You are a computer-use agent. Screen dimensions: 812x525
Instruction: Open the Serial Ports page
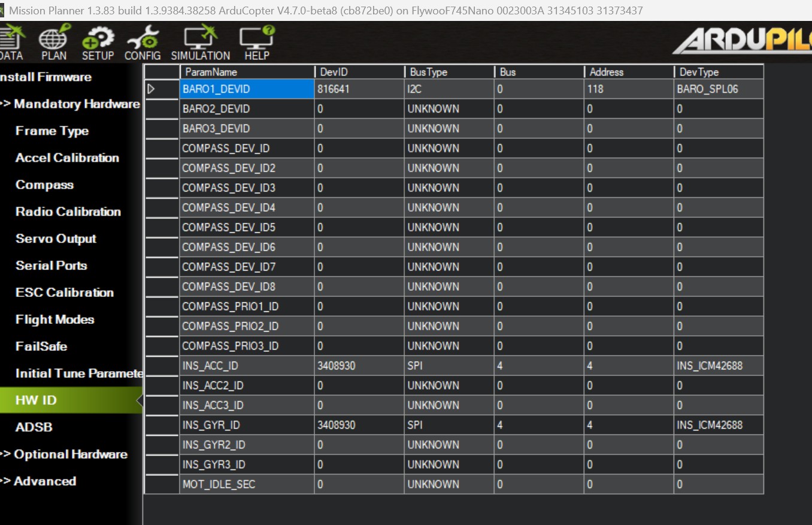[51, 266]
